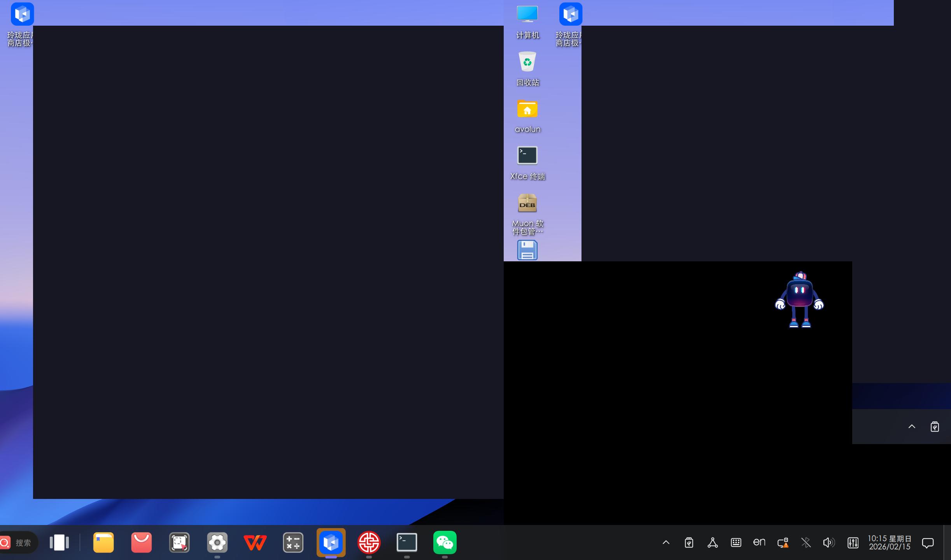Toggle the disabled Bluetooth tray icon
Image resolution: width=951 pixels, height=560 pixels.
pos(806,542)
